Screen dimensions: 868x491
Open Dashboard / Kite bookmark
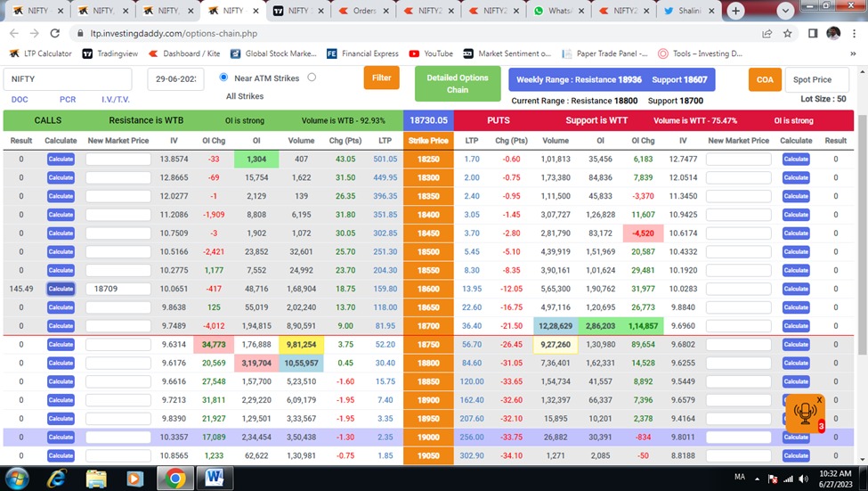pyautogui.click(x=183, y=53)
